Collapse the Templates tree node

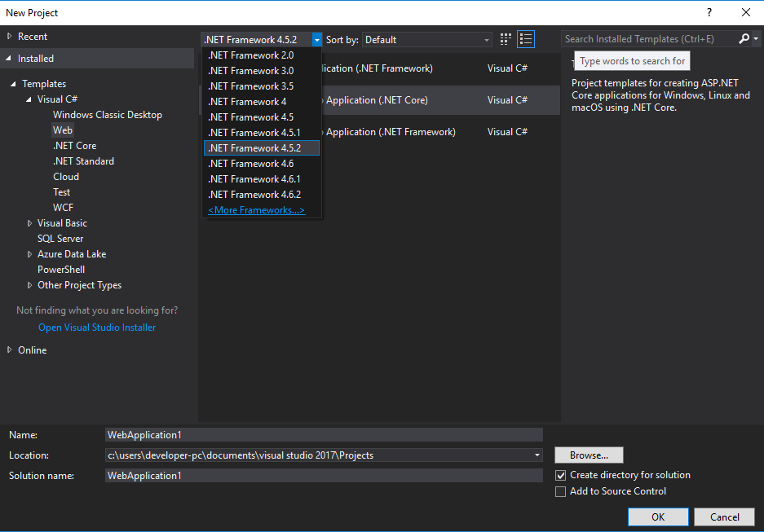click(13, 84)
